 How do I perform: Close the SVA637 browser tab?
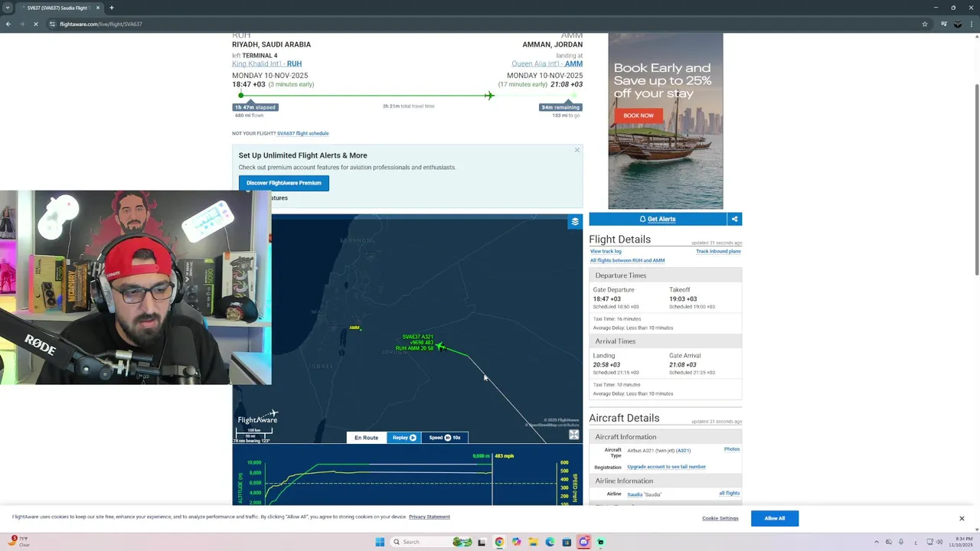(x=98, y=8)
